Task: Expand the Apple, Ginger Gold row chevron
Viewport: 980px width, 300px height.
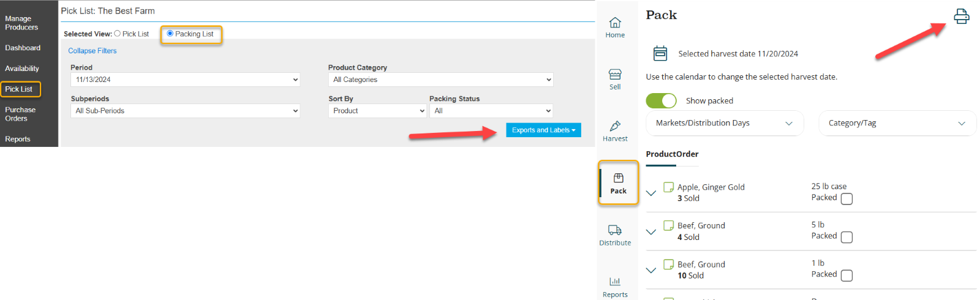Action: pyautogui.click(x=651, y=193)
